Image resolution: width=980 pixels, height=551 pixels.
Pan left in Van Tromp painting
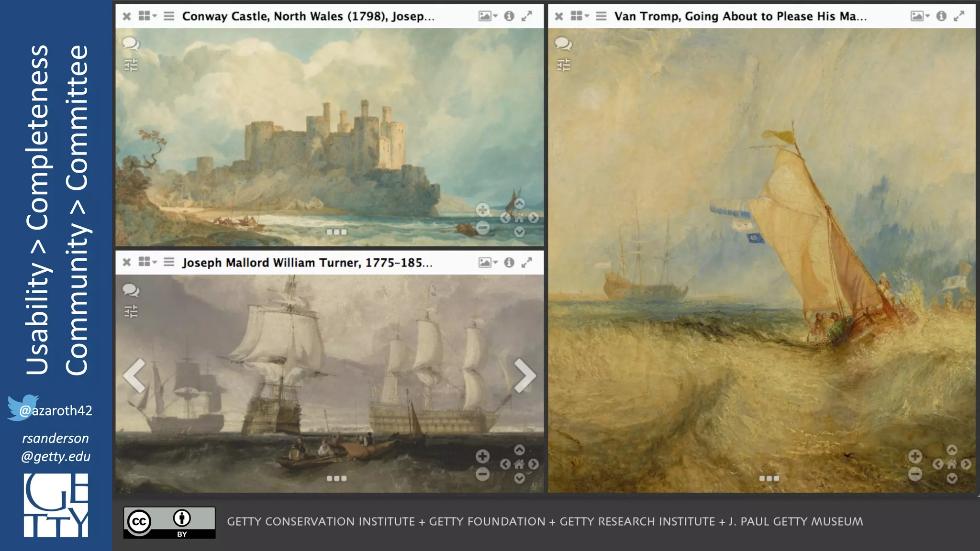pyautogui.click(x=938, y=464)
